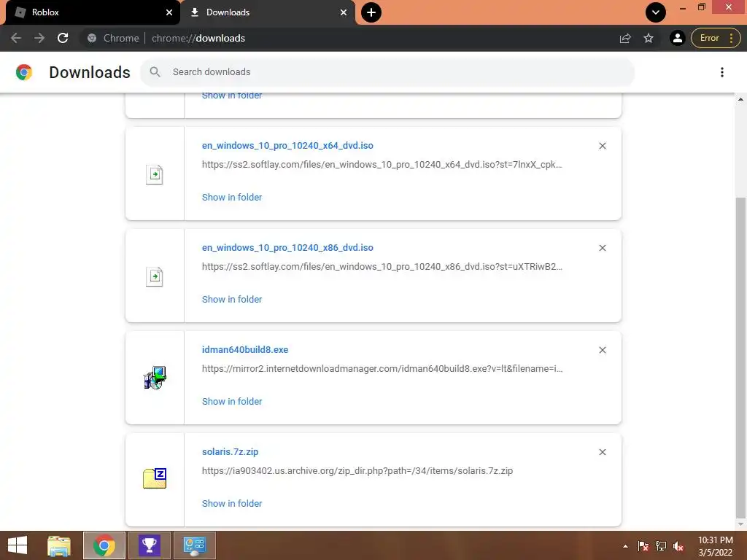Show x64 dvd iso in folder
This screenshot has height=560, width=747.
232,197
